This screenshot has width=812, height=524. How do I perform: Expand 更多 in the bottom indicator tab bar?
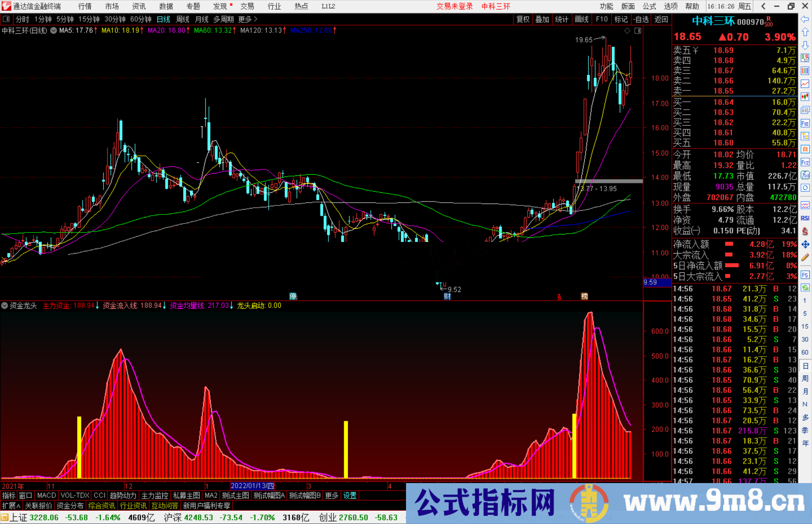click(x=331, y=495)
